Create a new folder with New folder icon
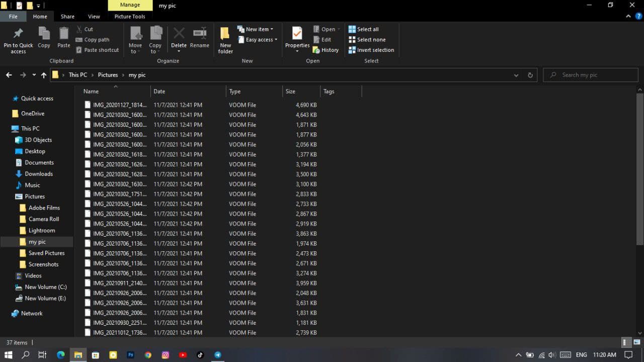644x362 pixels. tap(225, 34)
